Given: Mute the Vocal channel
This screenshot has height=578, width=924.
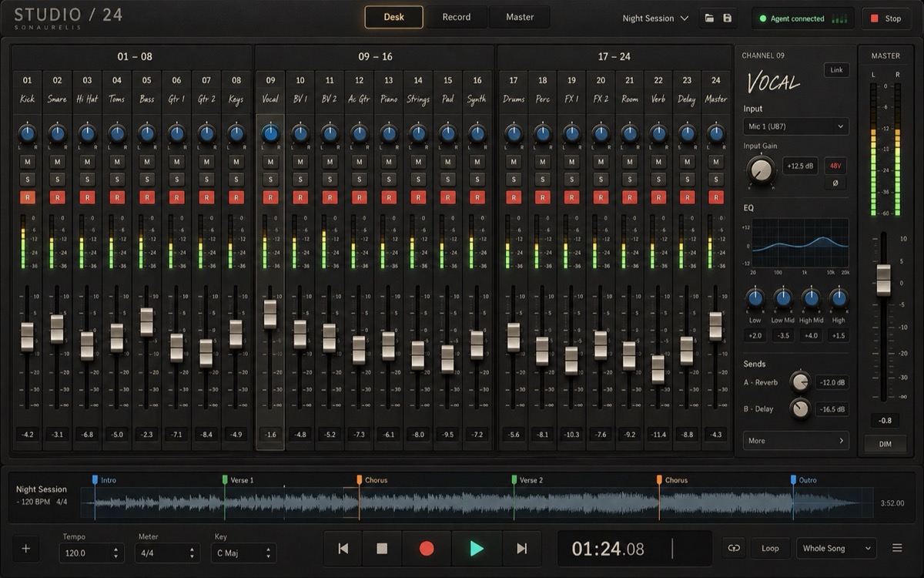Looking at the screenshot, I should [x=270, y=162].
